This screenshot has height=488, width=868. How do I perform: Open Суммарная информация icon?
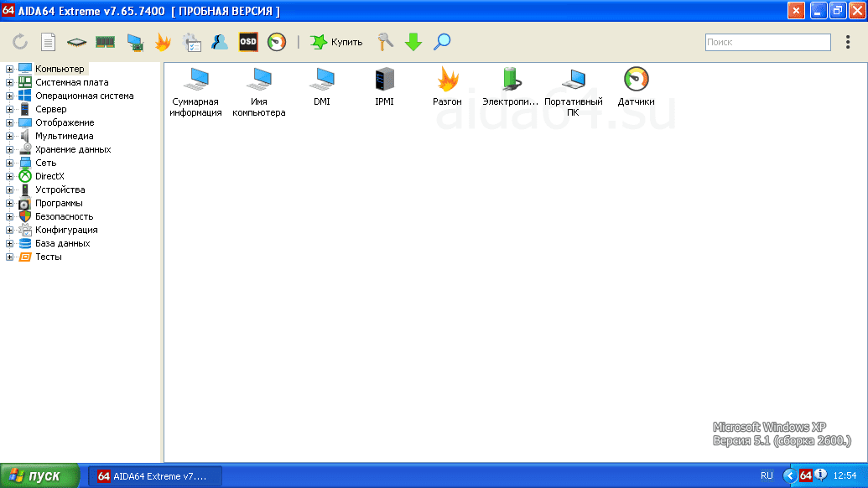click(x=195, y=92)
